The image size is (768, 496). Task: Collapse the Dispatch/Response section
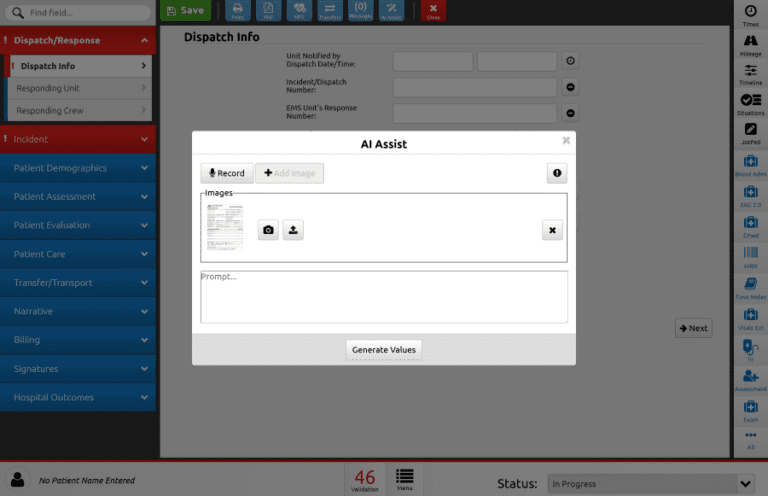[78, 40]
